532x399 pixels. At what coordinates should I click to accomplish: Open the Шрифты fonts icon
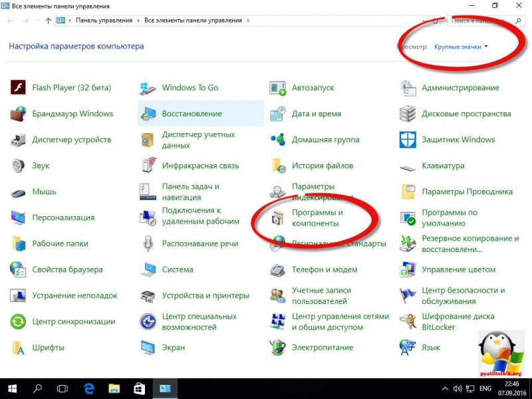(18, 348)
